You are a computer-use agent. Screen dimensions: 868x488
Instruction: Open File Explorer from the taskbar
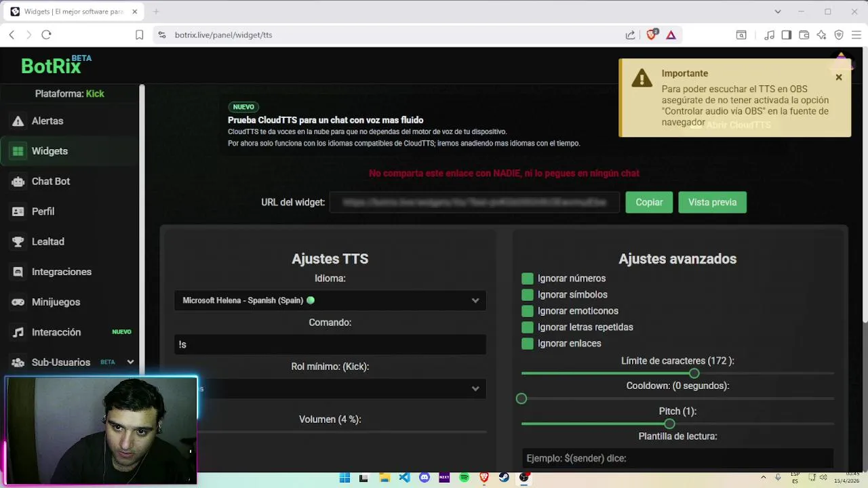[x=384, y=478]
